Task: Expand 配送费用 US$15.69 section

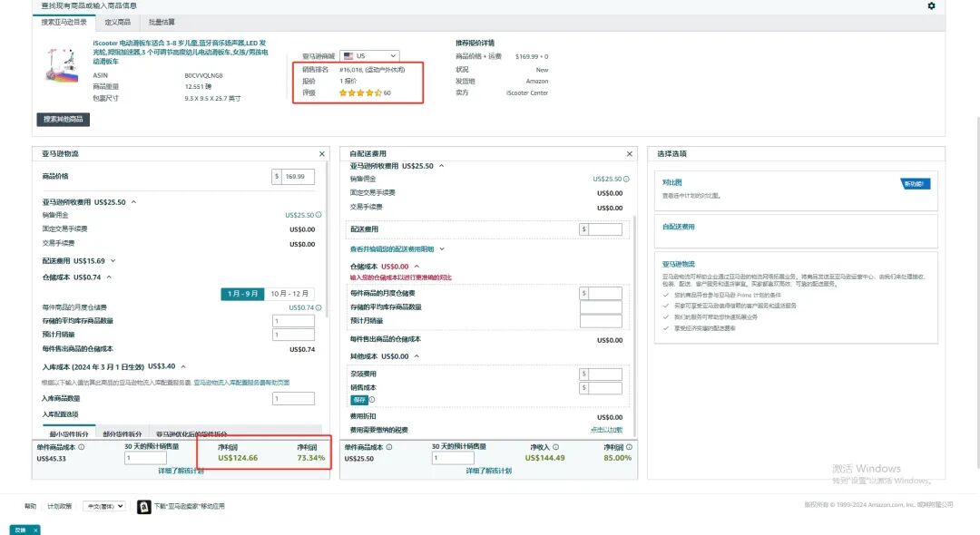Action: coord(113,261)
